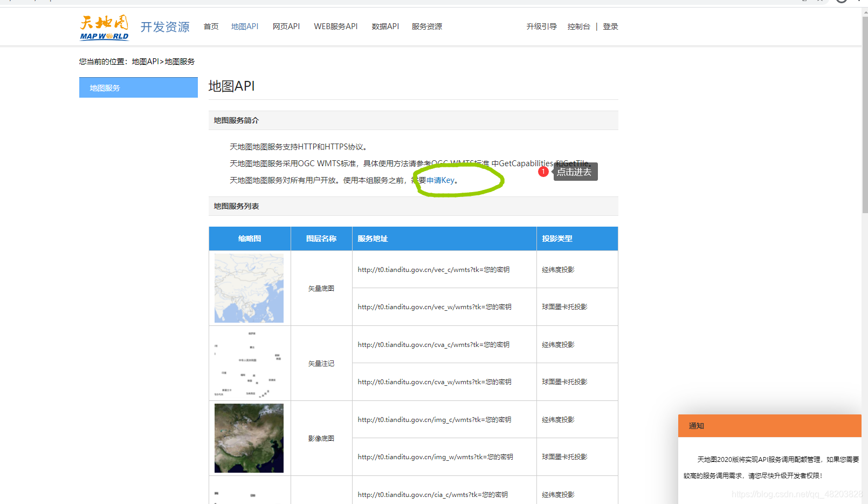The width and height of the screenshot is (868, 504).
Task: Click the vec_w/wmts service URL
Action: point(435,307)
